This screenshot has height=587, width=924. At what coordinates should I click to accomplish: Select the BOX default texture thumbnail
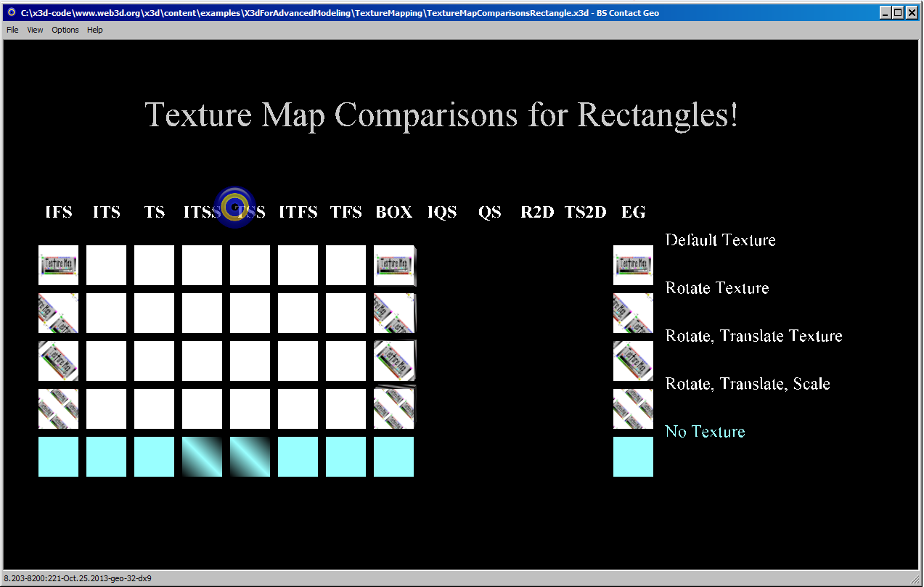coord(394,265)
